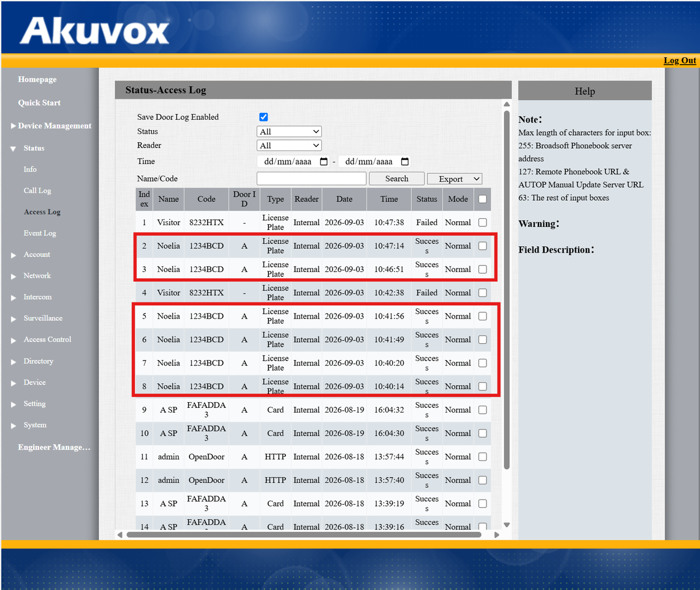Click the start date input field
The height and width of the screenshot is (590, 700).
293,162
